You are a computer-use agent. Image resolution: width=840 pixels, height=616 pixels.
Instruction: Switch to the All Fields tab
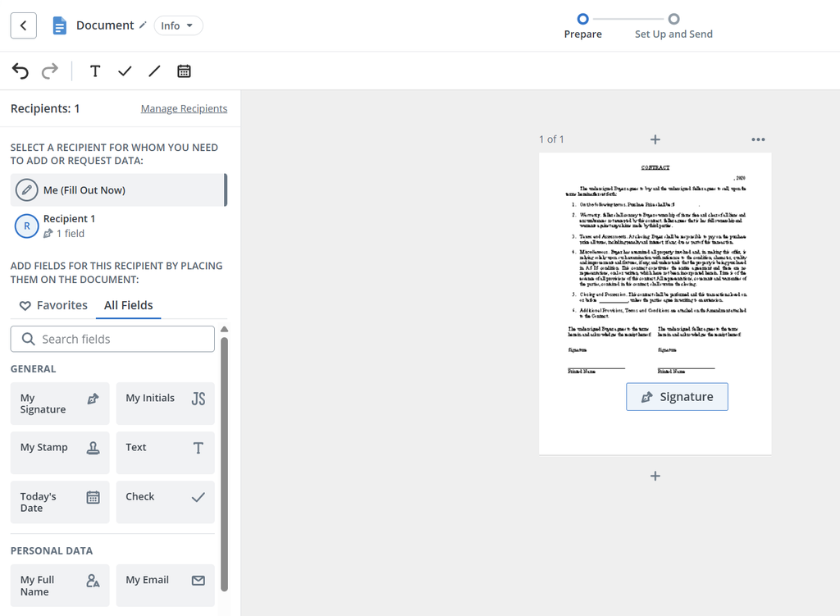point(129,305)
